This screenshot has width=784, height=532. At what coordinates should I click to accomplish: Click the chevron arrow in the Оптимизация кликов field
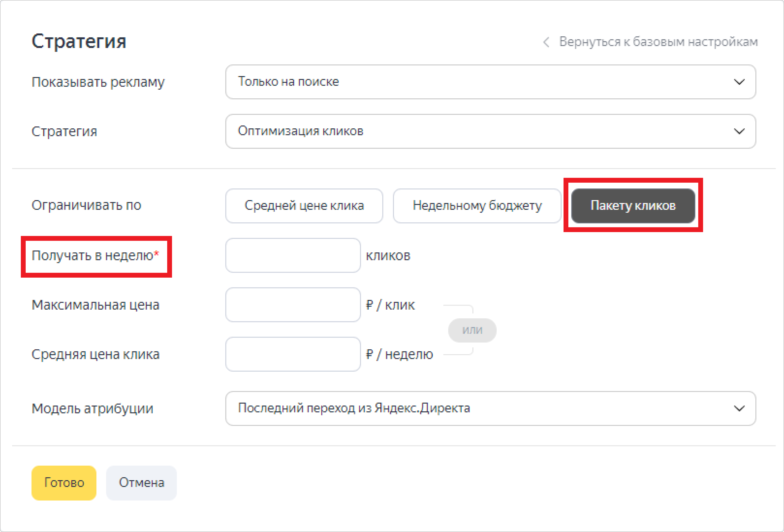coord(739,131)
